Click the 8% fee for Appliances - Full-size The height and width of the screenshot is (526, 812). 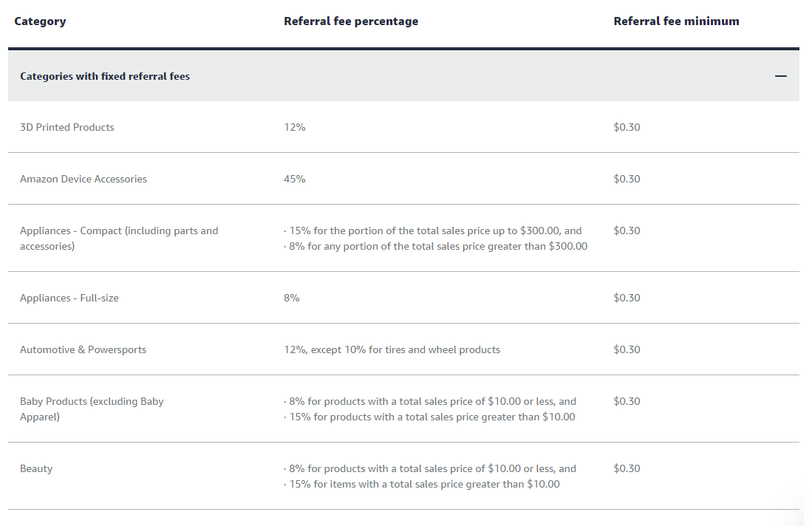(x=292, y=298)
